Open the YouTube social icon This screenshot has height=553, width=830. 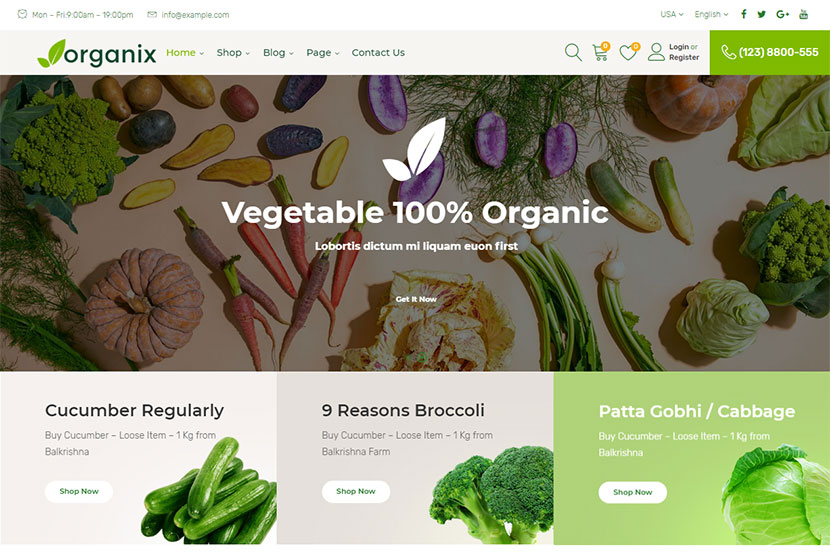click(804, 14)
